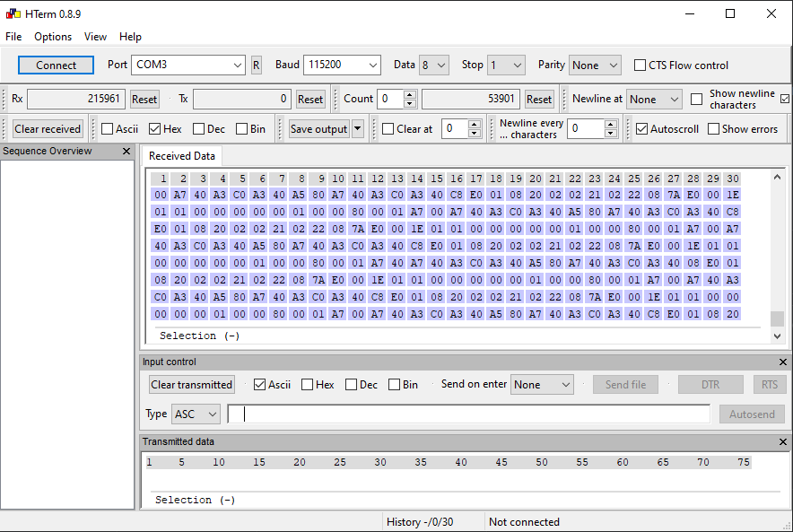Click the R refresh ports button

point(257,65)
